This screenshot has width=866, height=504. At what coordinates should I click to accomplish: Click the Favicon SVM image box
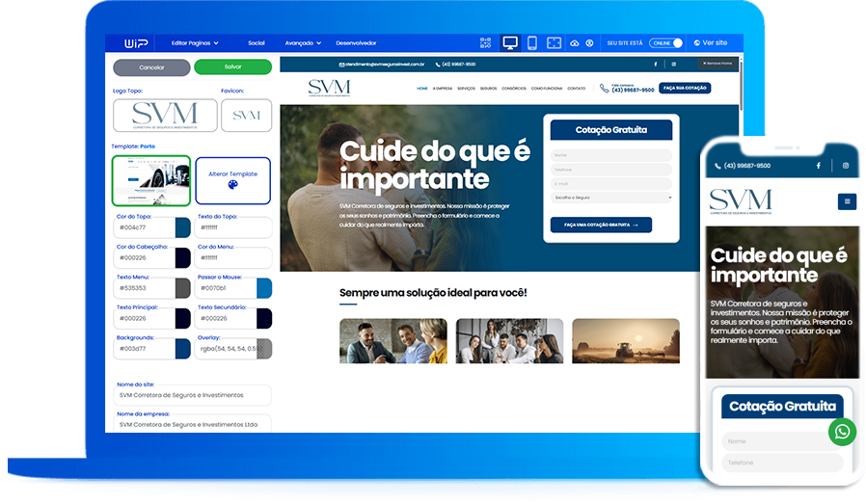click(246, 116)
